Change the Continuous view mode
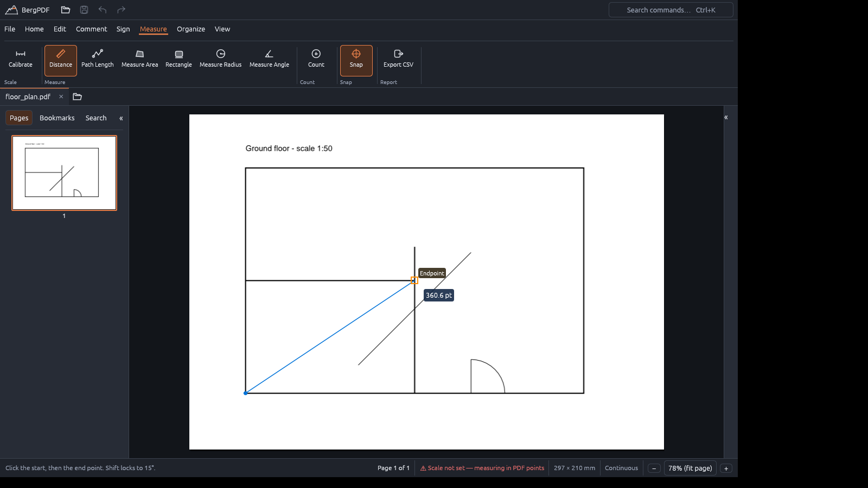Viewport: 868px width, 488px height. coord(622,468)
